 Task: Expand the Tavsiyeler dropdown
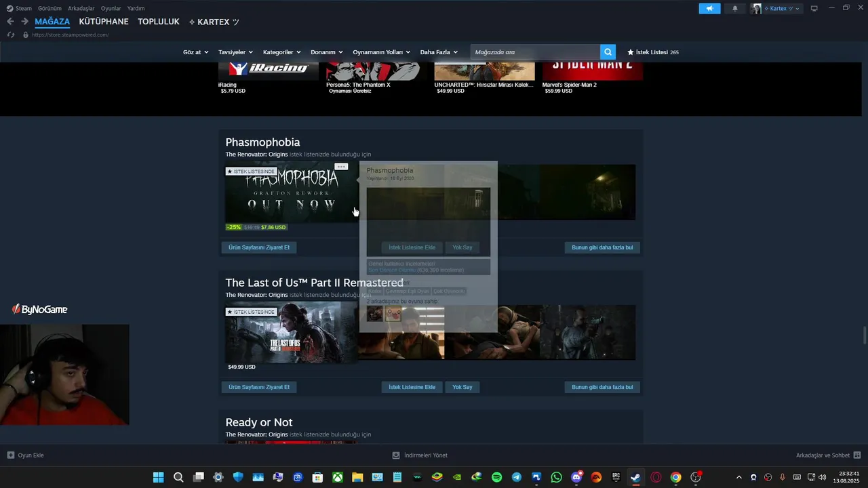point(235,52)
